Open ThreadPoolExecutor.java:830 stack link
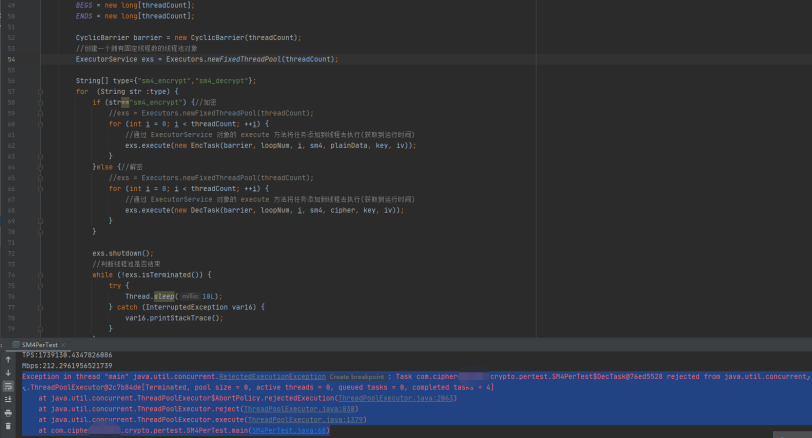The height and width of the screenshot is (438, 812). click(299, 409)
